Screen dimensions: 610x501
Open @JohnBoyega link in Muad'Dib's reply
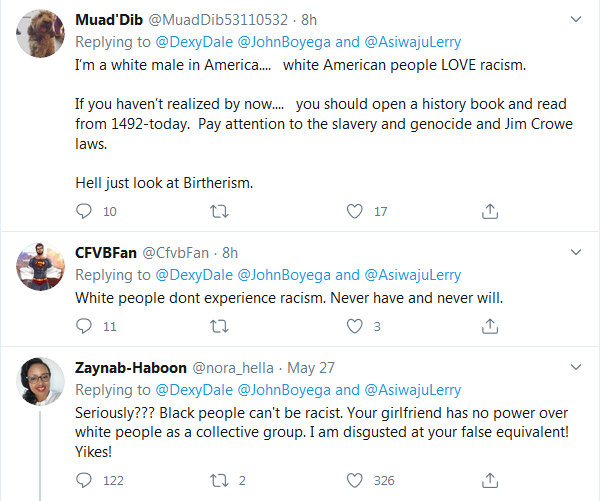point(284,42)
